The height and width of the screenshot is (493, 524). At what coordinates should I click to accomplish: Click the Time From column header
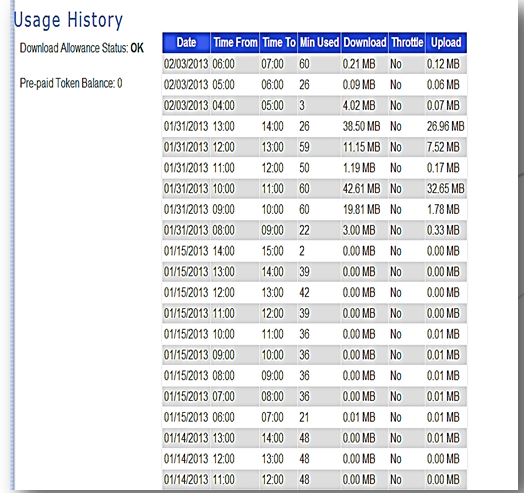tap(235, 42)
